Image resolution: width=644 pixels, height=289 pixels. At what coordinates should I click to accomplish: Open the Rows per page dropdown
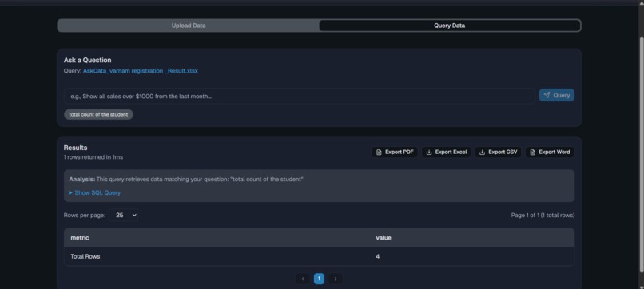[124, 215]
